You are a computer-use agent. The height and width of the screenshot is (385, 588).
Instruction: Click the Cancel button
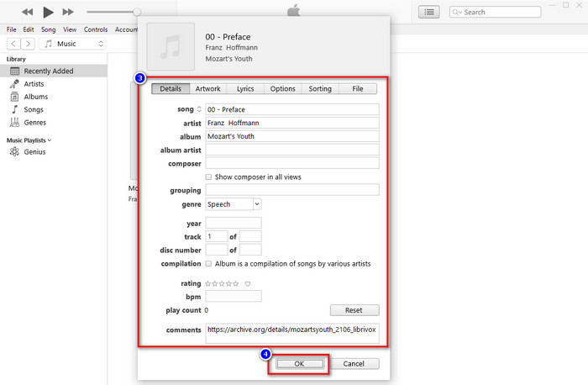tap(354, 364)
